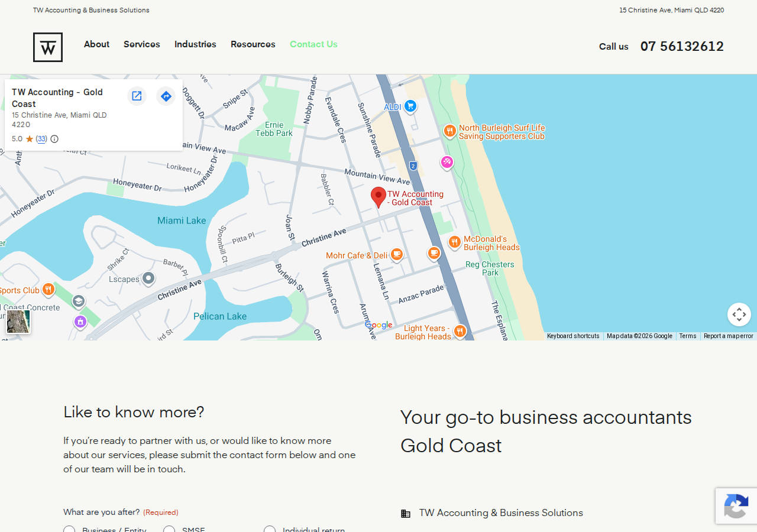Image resolution: width=757 pixels, height=532 pixels.
Task: Select the Business / Entity radio option
Action: 69,530
